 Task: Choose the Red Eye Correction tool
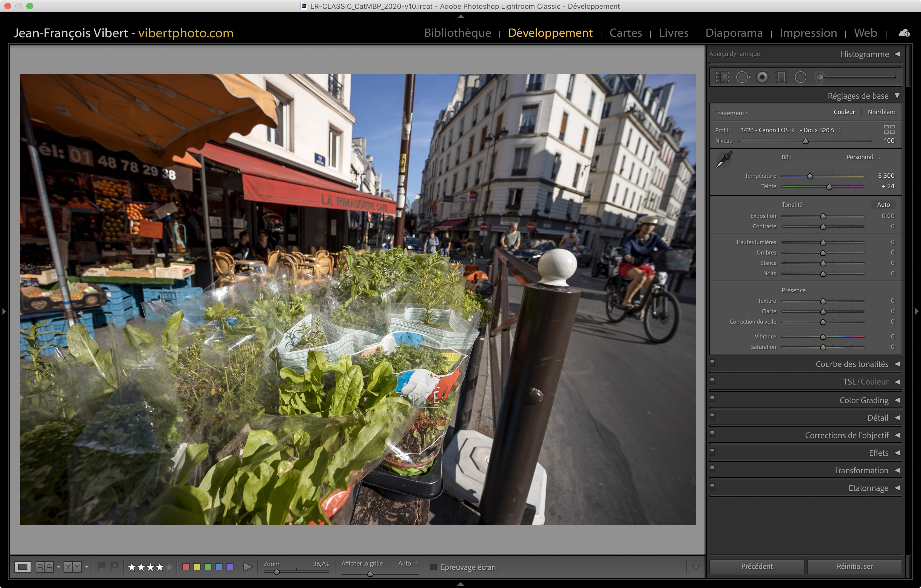click(x=762, y=77)
